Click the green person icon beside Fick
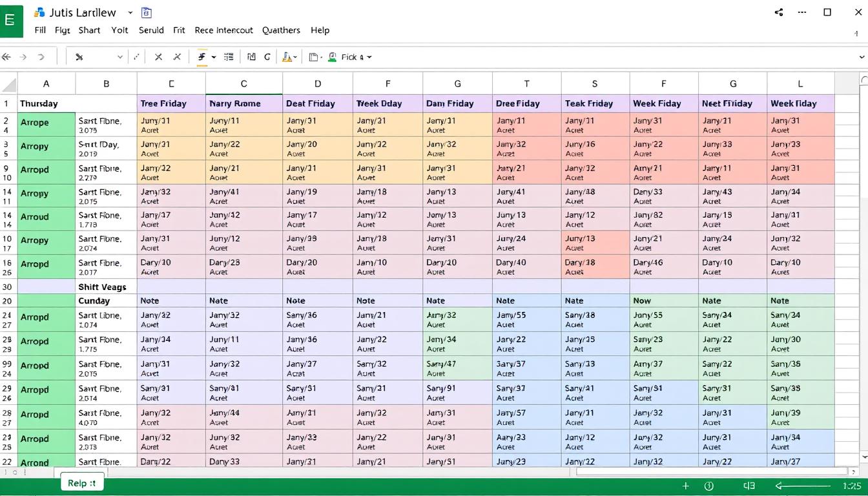 tap(332, 57)
